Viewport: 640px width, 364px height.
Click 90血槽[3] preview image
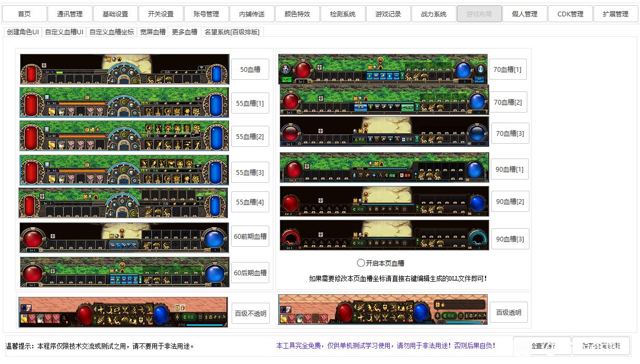385,235
